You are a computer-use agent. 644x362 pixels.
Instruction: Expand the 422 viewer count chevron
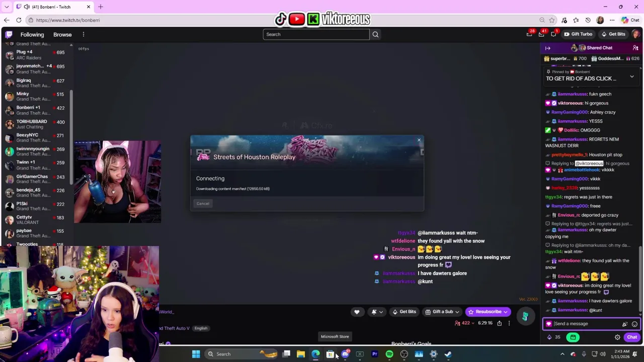pyautogui.click(x=473, y=323)
